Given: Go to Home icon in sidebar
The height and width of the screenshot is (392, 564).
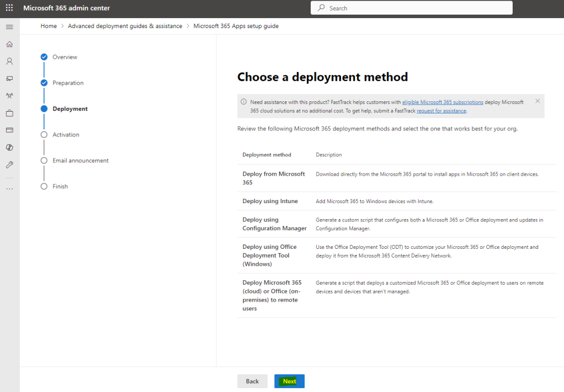Looking at the screenshot, I should pos(10,44).
